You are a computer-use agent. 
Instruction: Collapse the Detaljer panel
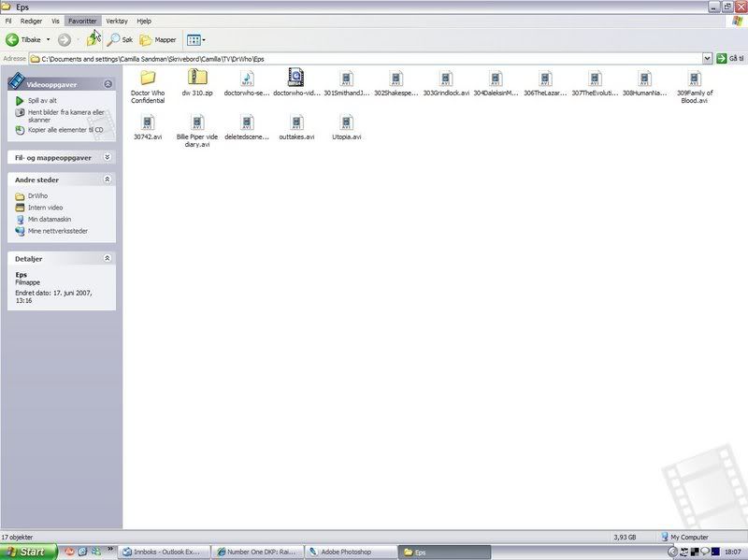[x=108, y=259]
